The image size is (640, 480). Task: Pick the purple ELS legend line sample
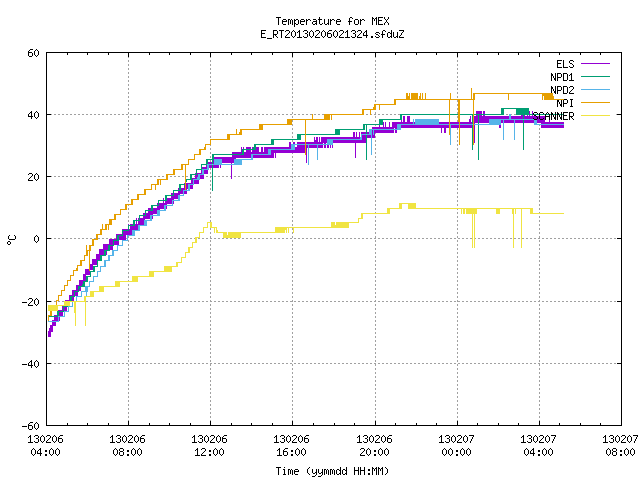point(596,64)
